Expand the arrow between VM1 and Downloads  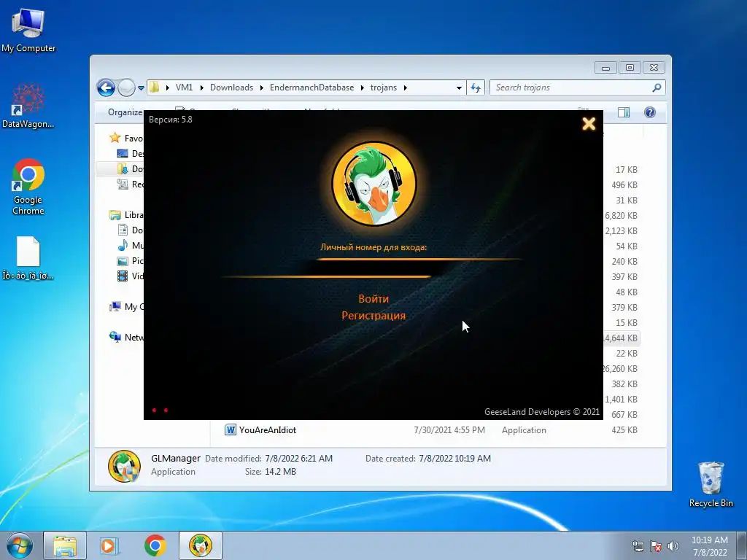point(202,87)
